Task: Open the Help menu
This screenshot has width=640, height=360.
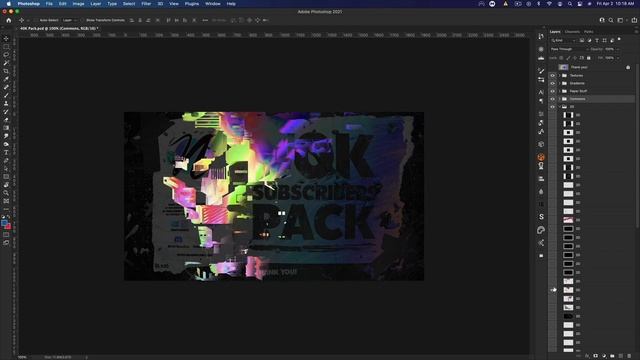Action: click(x=231, y=4)
